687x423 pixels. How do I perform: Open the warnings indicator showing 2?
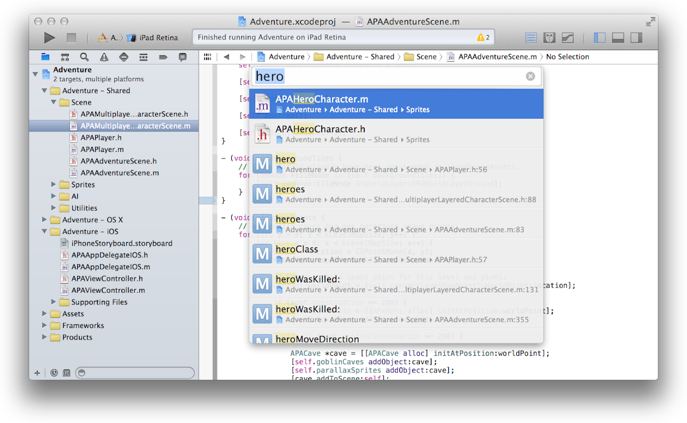pyautogui.click(x=483, y=37)
